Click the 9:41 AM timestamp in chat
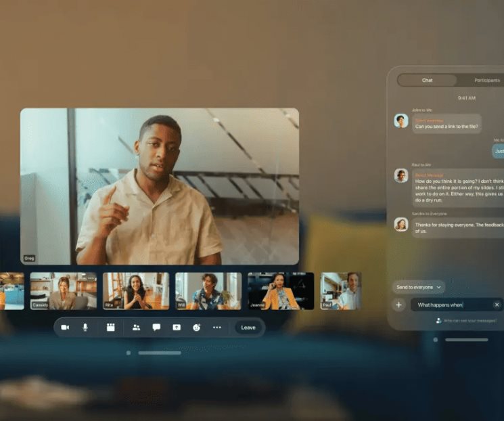This screenshot has width=504, height=421. click(x=466, y=98)
